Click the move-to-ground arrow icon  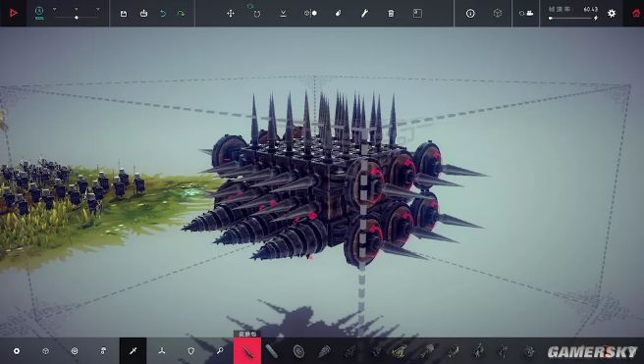pyautogui.click(x=284, y=14)
